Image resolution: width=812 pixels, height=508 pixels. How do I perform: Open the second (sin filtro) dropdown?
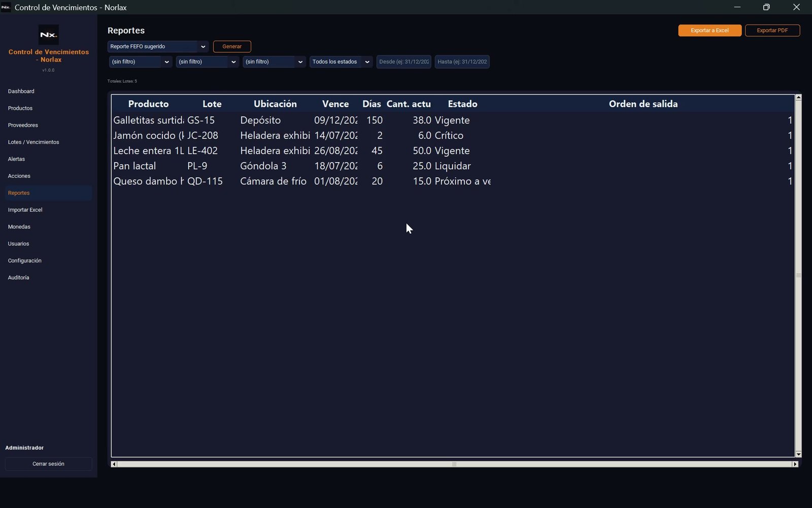tap(208, 61)
